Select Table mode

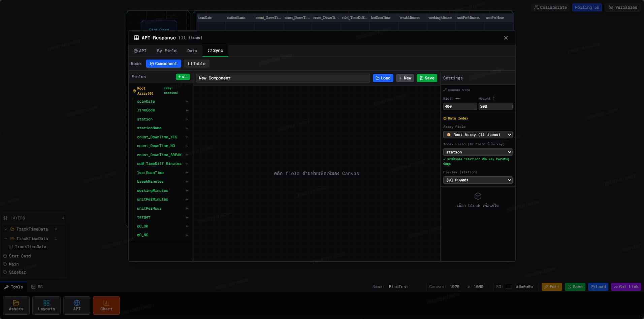(x=197, y=64)
